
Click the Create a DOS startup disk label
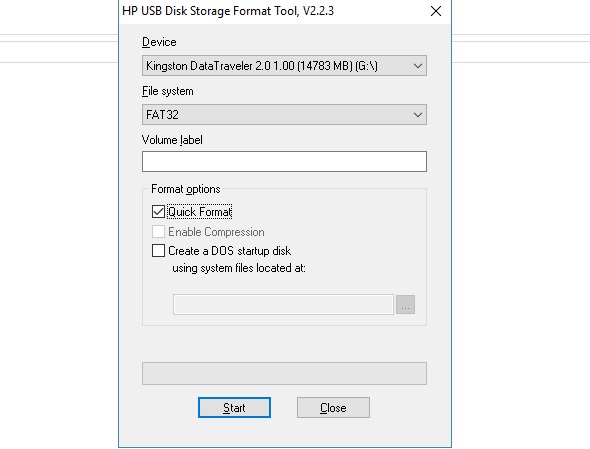230,251
